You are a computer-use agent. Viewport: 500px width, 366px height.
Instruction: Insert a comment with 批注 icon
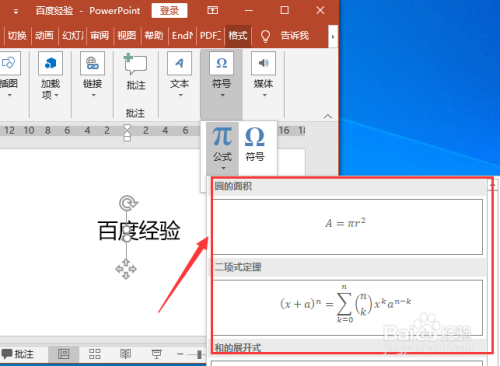pyautogui.click(x=135, y=64)
